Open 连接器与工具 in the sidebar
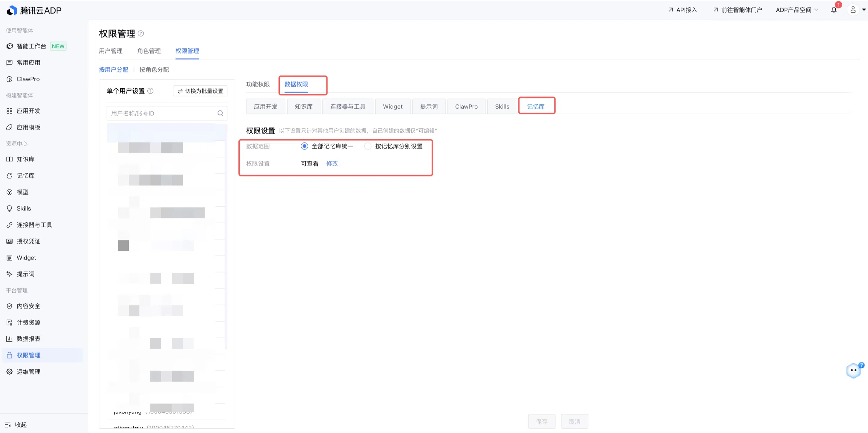 pos(34,225)
